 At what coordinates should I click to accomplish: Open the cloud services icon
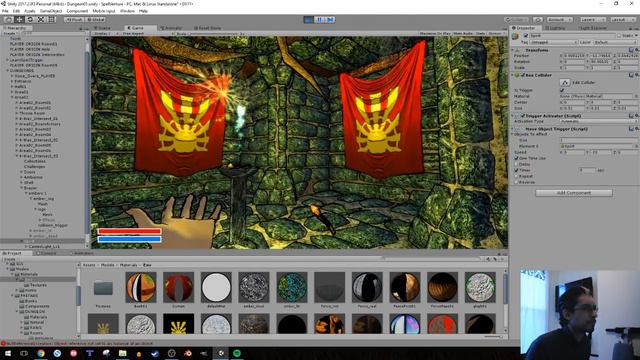click(538, 20)
